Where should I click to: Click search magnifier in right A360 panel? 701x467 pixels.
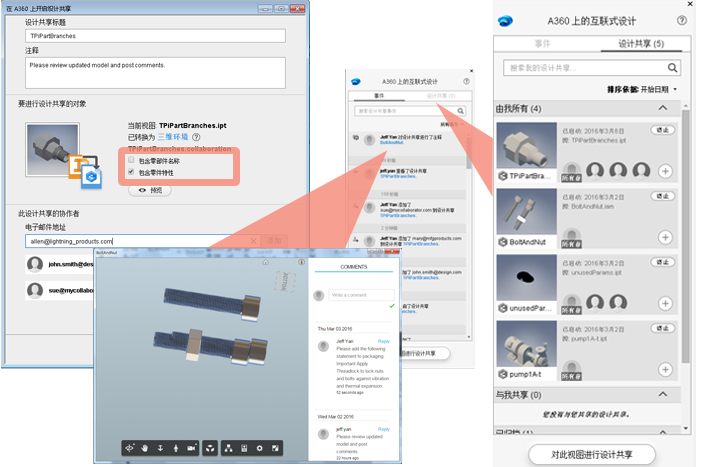(x=672, y=67)
